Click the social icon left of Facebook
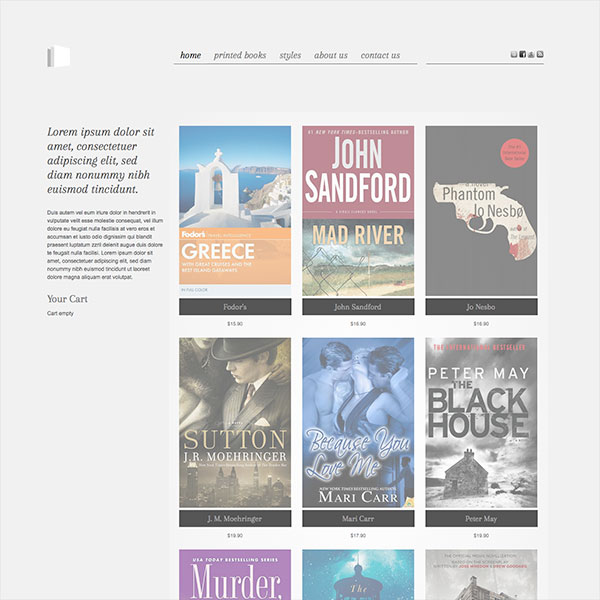 click(514, 54)
